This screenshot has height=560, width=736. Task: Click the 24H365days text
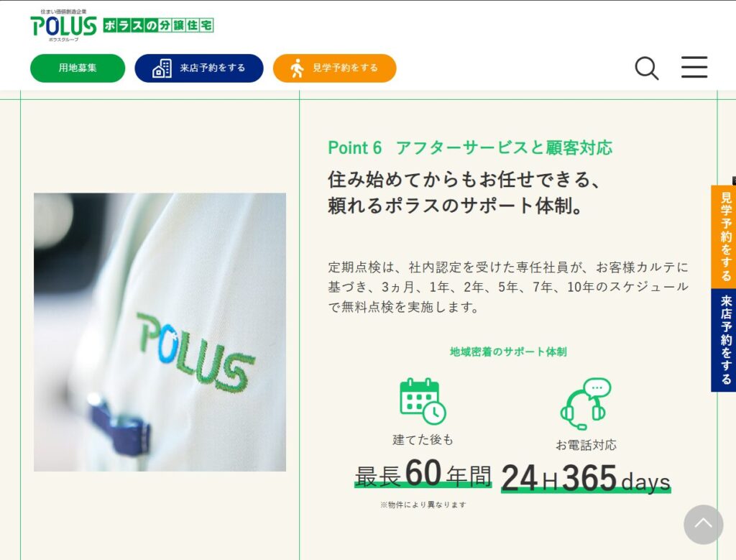tap(586, 478)
